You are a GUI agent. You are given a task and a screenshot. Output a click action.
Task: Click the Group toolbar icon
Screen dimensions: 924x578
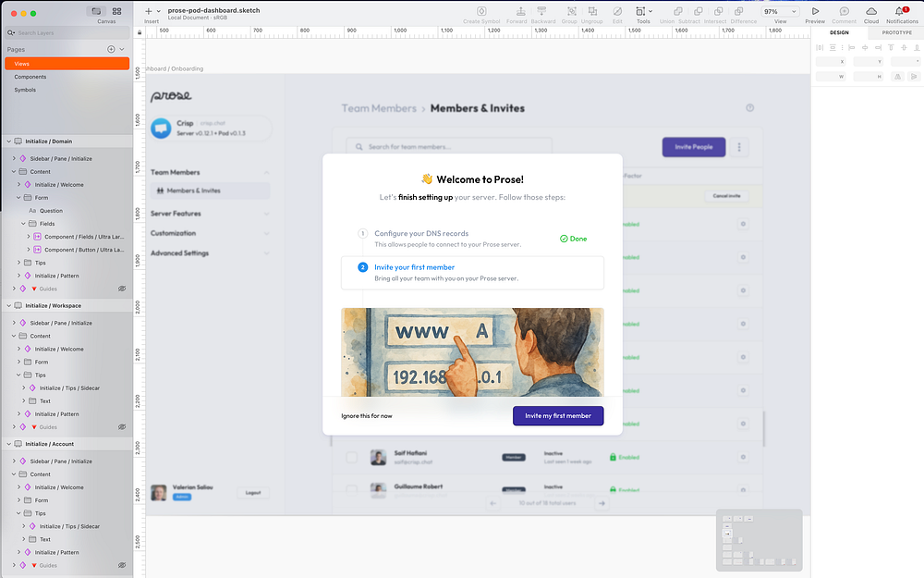pos(572,11)
